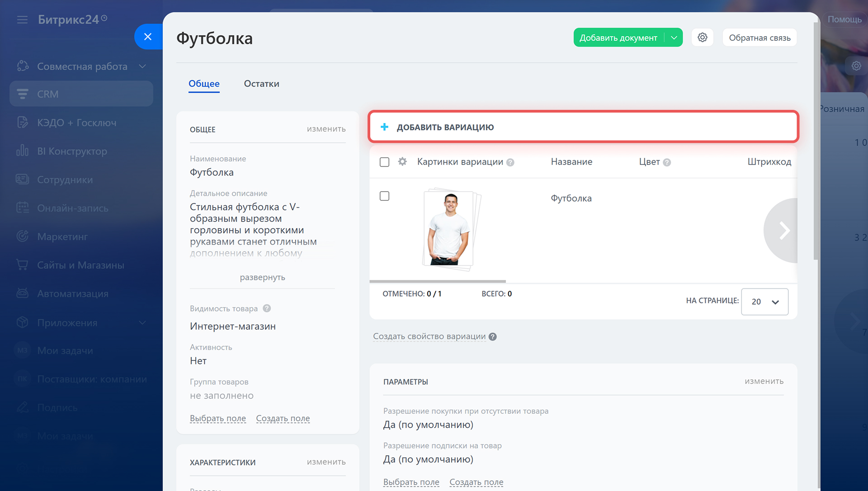Click the Интернет-магазин visibility value
The image size is (868, 491).
[x=233, y=326]
